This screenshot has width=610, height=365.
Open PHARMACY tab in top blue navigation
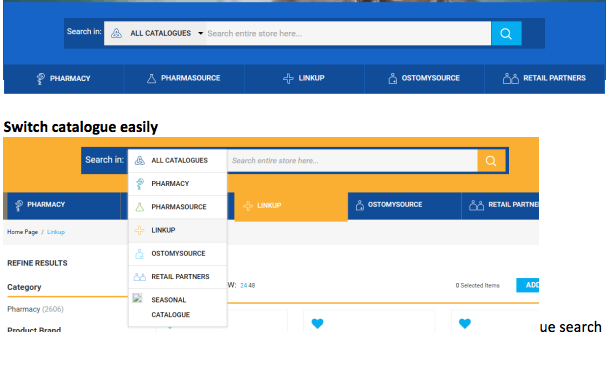pos(63,79)
